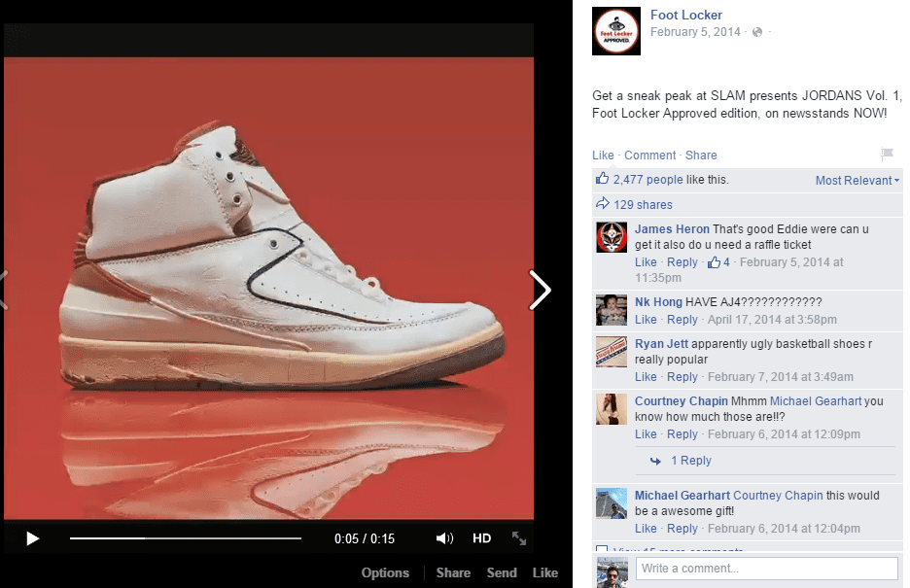This screenshot has width=910, height=588.
Task: Click the thumbs-up icon beside 2,477 people
Action: coord(603,179)
